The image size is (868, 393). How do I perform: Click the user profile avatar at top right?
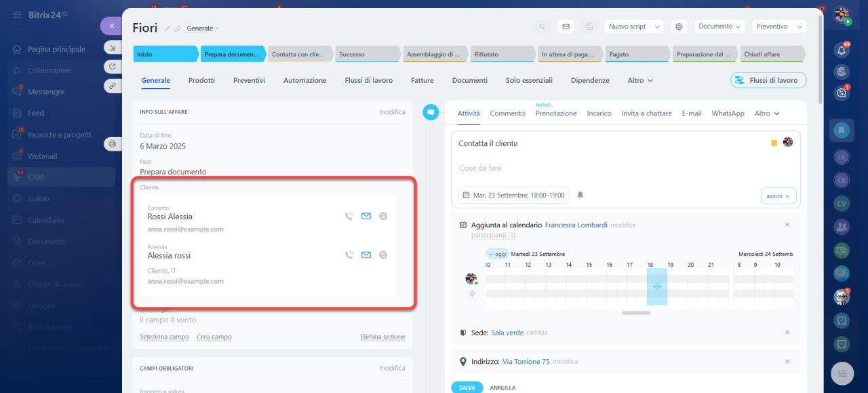842,14
